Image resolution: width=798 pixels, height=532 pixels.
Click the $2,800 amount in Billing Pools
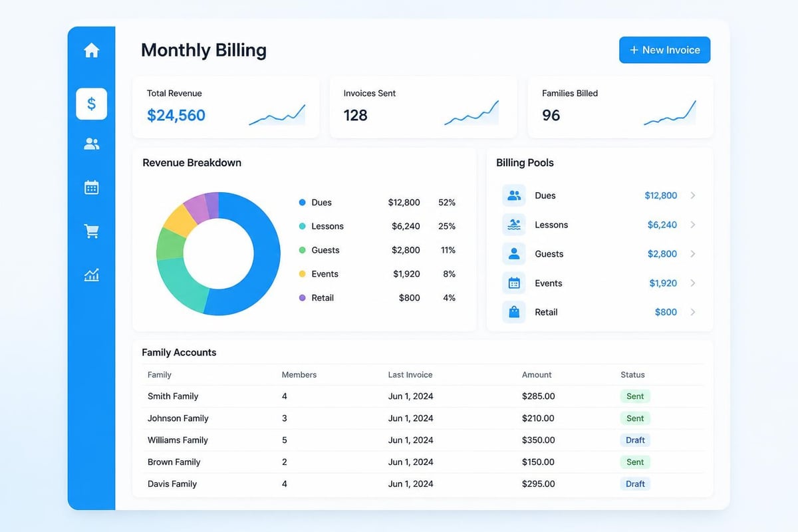point(662,254)
